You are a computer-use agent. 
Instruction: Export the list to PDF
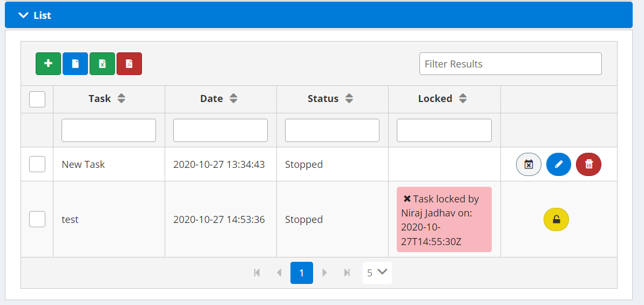tap(129, 64)
